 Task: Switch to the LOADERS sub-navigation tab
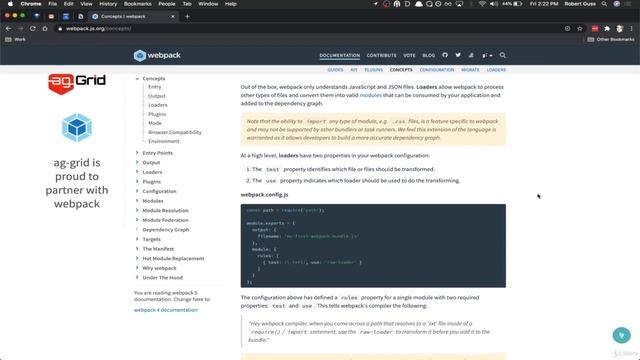(496, 70)
